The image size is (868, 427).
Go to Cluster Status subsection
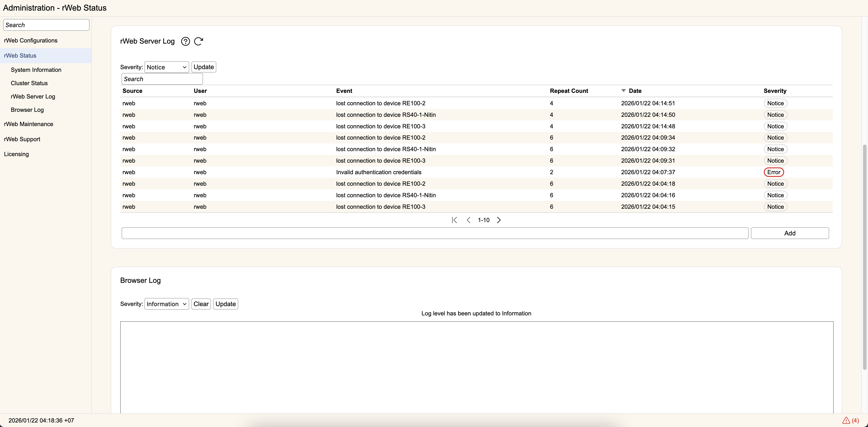[29, 83]
